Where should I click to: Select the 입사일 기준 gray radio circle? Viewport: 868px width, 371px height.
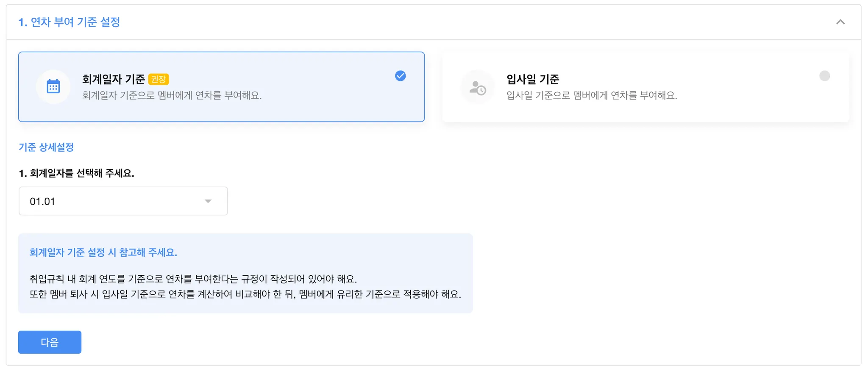coord(824,76)
